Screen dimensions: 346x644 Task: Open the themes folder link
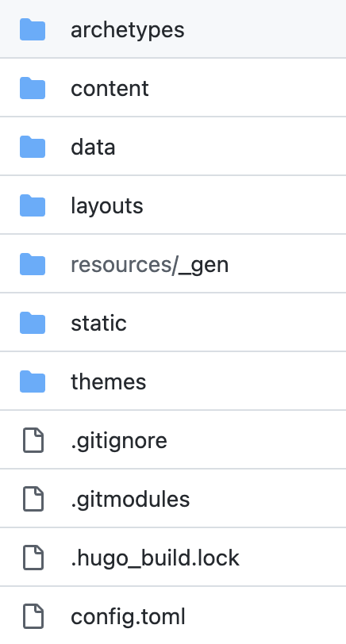pos(109,382)
